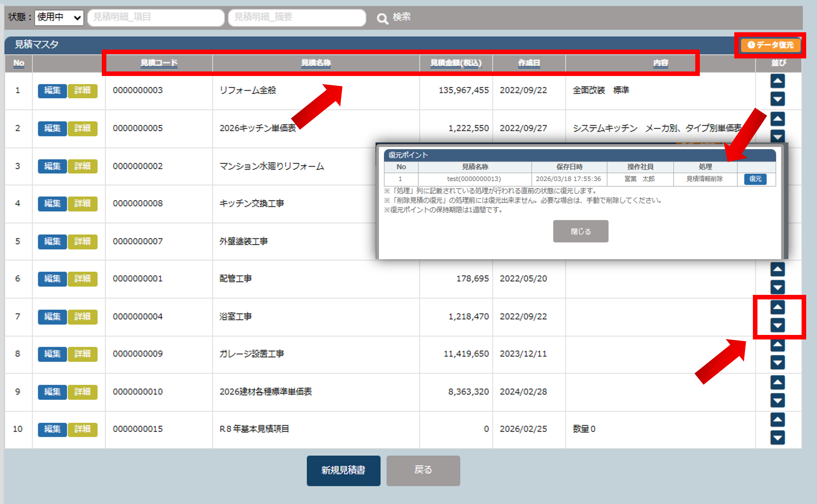Move row 7 浴室工事 down
The image size is (817, 504).
777,325
